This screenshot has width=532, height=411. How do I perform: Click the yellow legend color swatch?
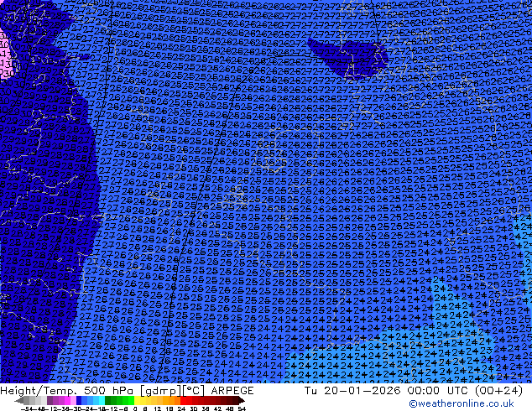(x=137, y=400)
